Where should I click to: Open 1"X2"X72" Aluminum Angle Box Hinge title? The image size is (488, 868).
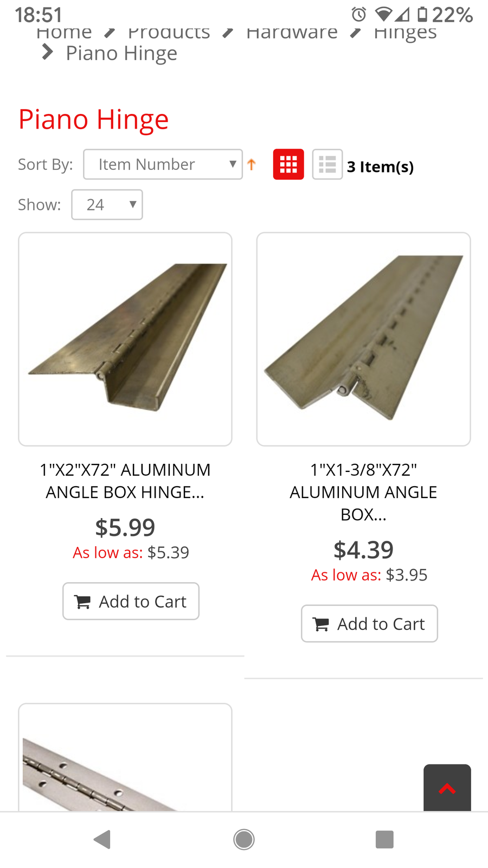click(125, 481)
